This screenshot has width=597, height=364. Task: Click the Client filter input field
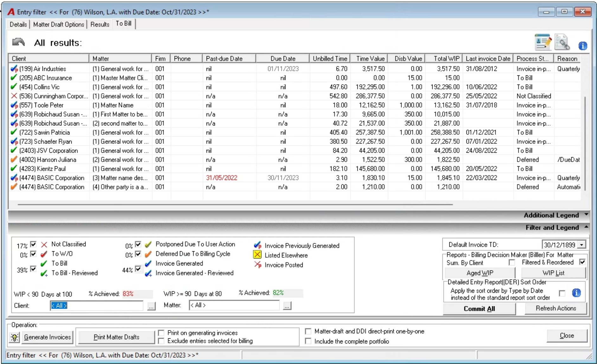click(x=97, y=306)
